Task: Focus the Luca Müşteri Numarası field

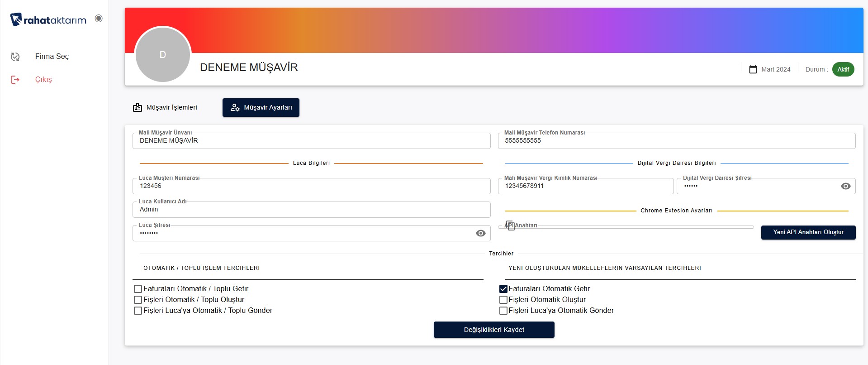Action: [311, 186]
